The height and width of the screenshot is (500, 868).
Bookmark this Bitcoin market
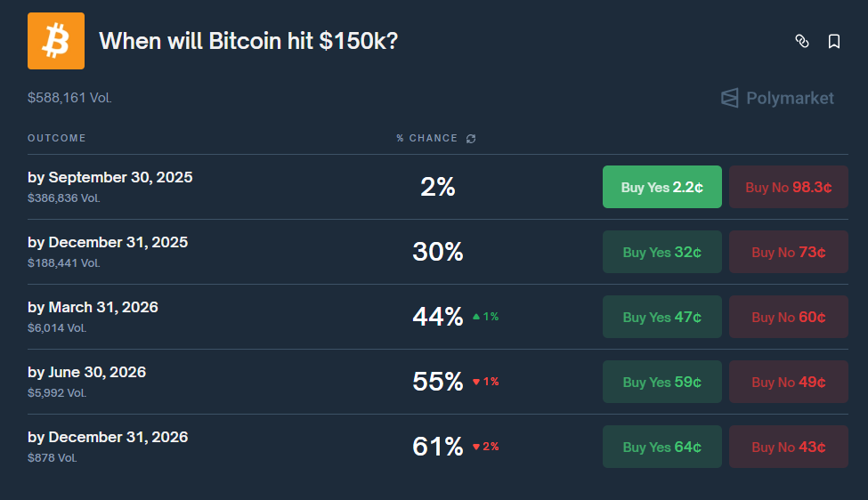834,41
